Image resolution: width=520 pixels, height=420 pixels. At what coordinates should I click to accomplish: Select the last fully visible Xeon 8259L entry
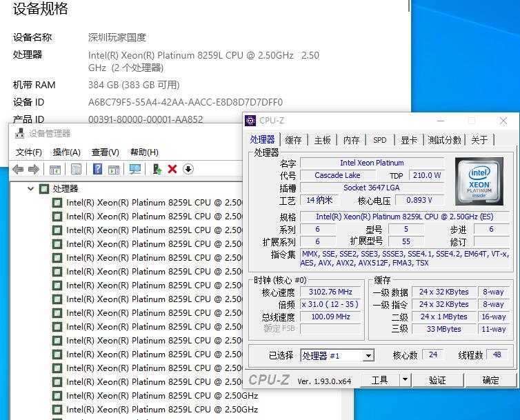coord(155,410)
